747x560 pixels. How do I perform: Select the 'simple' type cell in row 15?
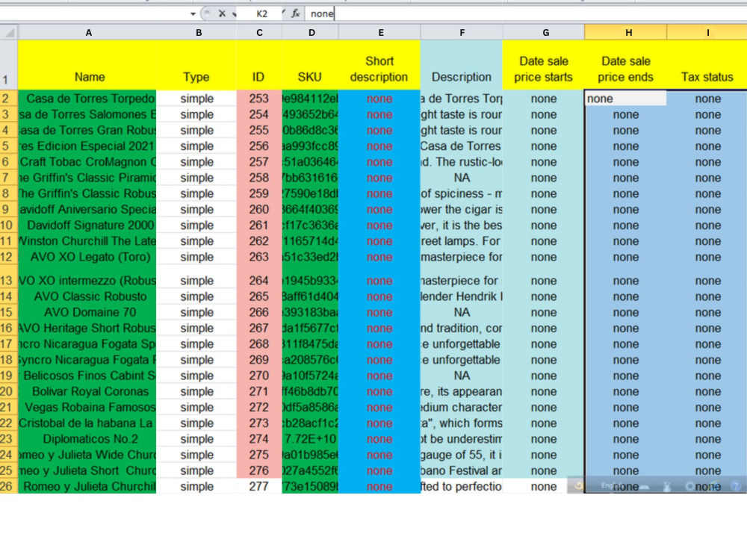click(196, 312)
